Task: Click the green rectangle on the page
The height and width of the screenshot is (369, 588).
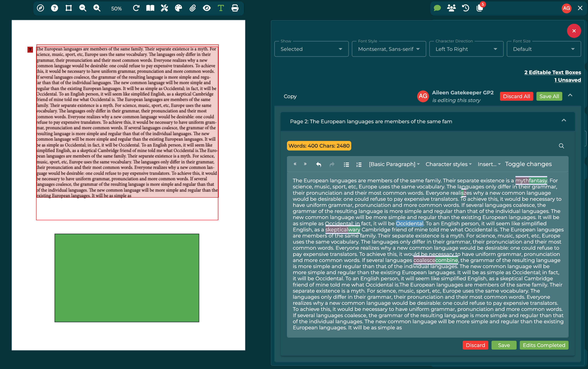Action: [x=127, y=278]
